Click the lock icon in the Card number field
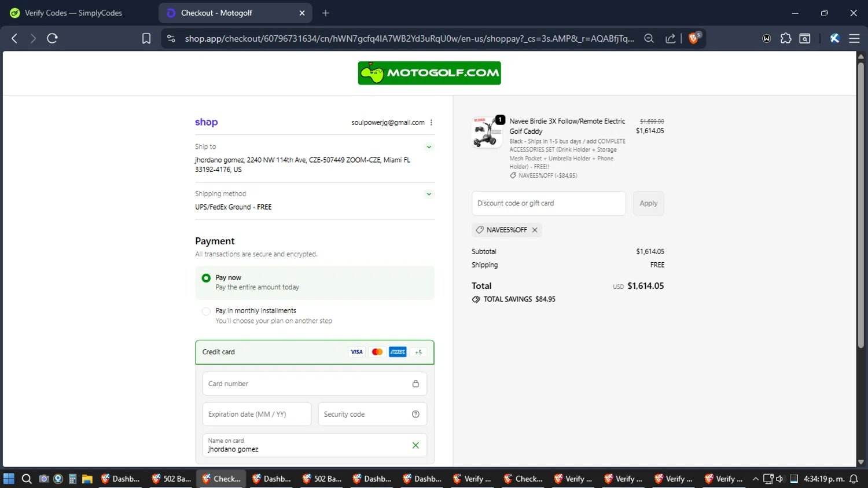 (x=415, y=384)
